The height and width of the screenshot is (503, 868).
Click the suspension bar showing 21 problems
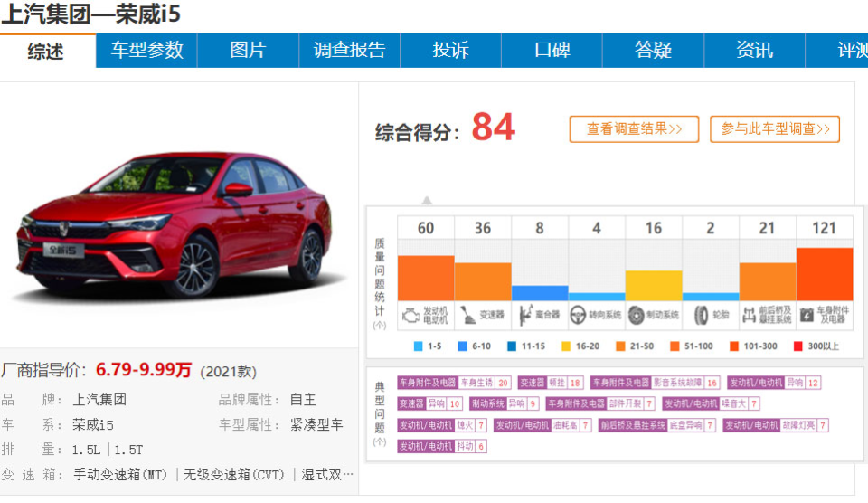click(768, 282)
